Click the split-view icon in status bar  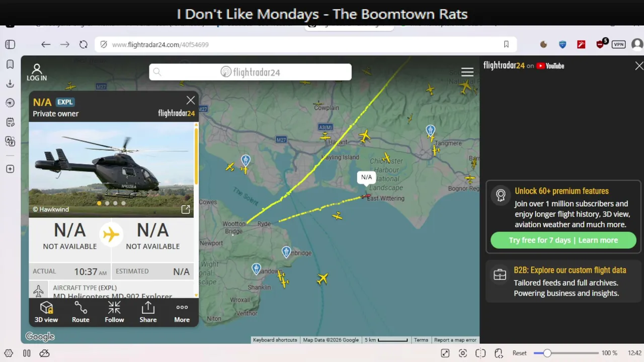click(480, 353)
